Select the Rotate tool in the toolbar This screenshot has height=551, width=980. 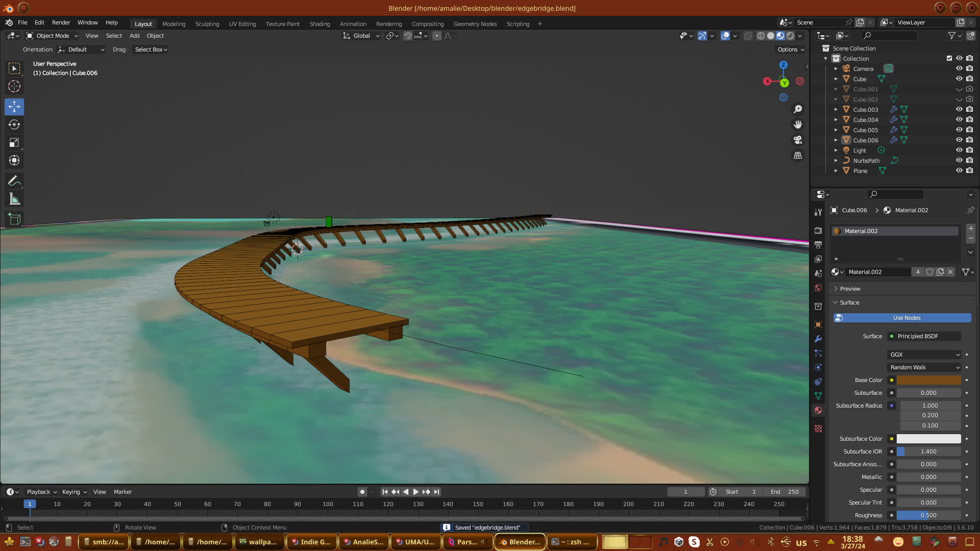tap(14, 124)
